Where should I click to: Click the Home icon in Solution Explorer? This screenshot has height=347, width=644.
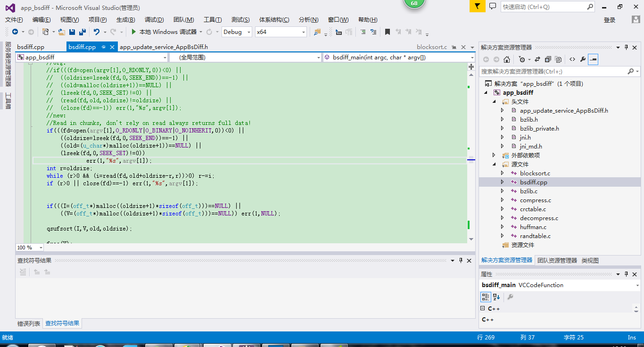click(507, 59)
